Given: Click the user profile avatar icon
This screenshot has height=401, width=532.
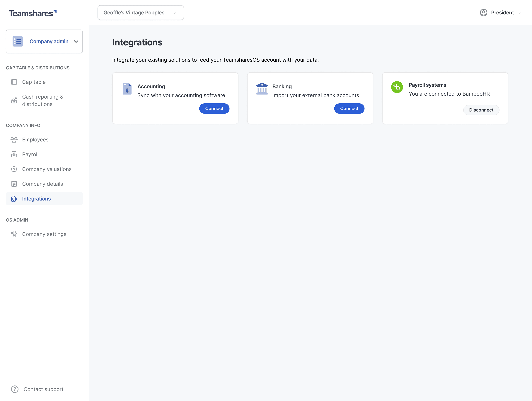Looking at the screenshot, I should pyautogui.click(x=483, y=13).
